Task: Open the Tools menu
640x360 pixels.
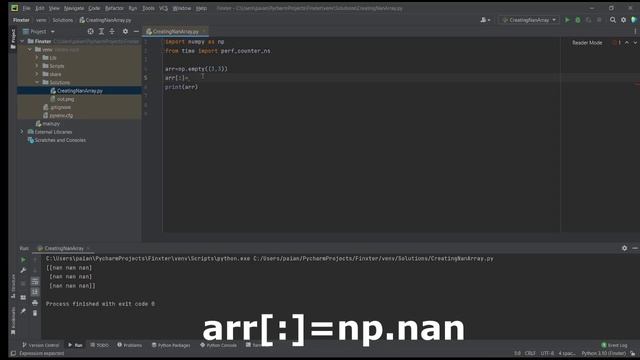Action: 148,8
